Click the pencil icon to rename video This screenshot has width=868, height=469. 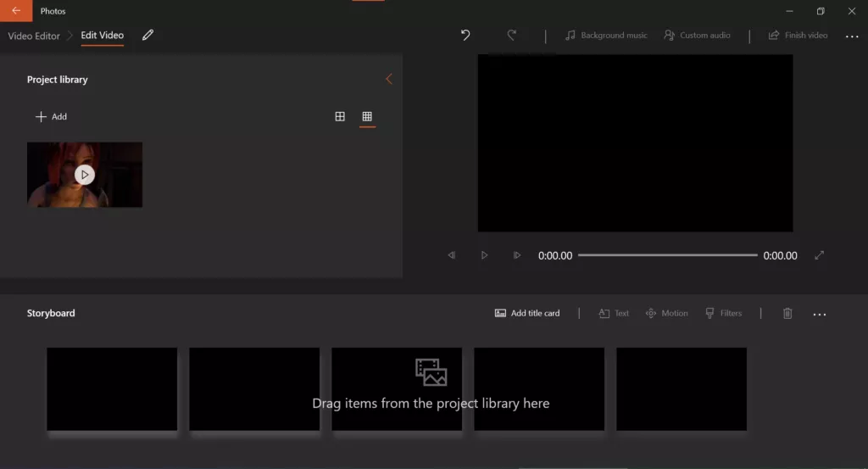click(x=148, y=36)
